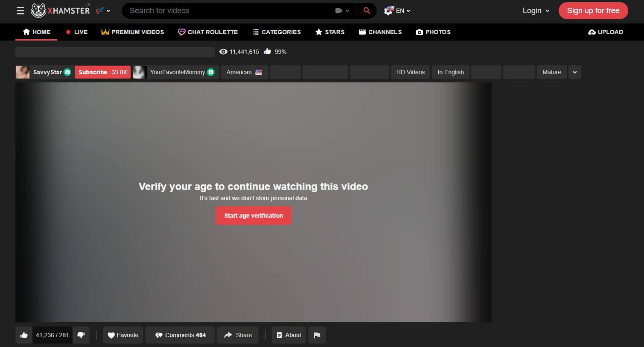The height and width of the screenshot is (347, 644).
Task: Click the video progress bar
Action: pyautogui.click(x=115, y=52)
